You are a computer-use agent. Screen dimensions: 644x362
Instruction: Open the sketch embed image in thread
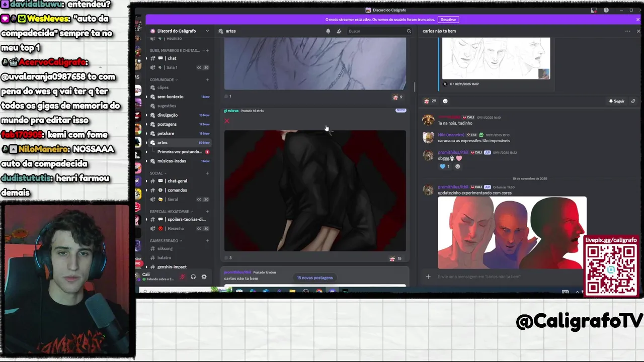pyautogui.click(x=496, y=58)
